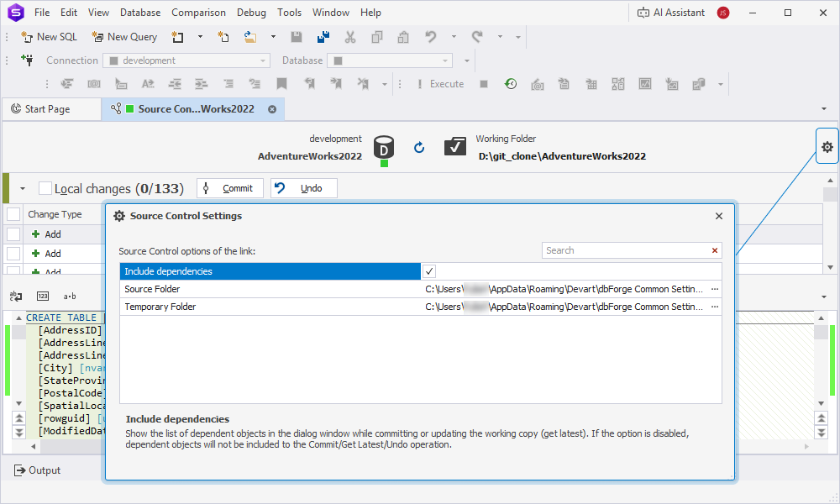The width and height of the screenshot is (840, 504).
Task: Click the Save icon in toolbar
Action: [x=297, y=37]
